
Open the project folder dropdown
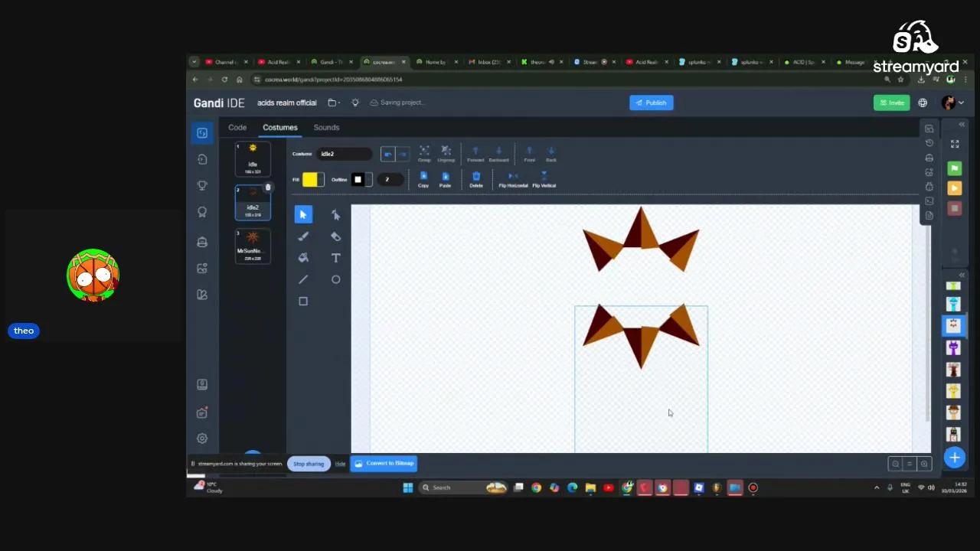click(x=334, y=103)
